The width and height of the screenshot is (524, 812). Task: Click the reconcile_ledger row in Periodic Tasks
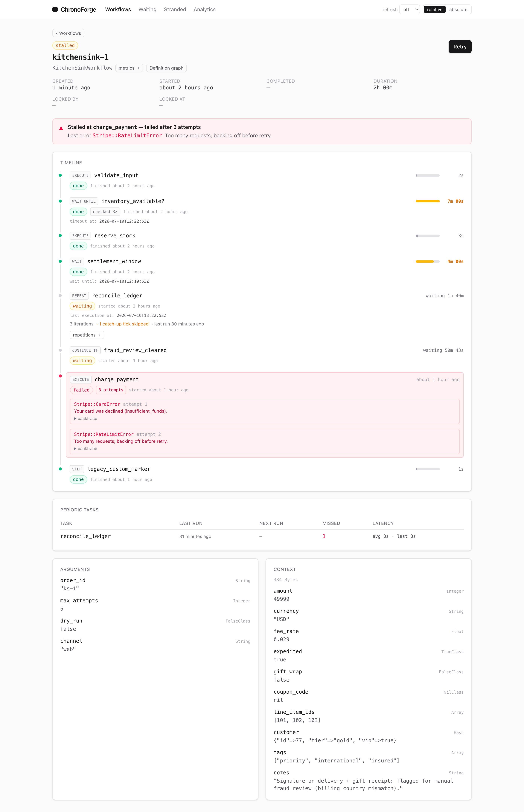point(262,536)
